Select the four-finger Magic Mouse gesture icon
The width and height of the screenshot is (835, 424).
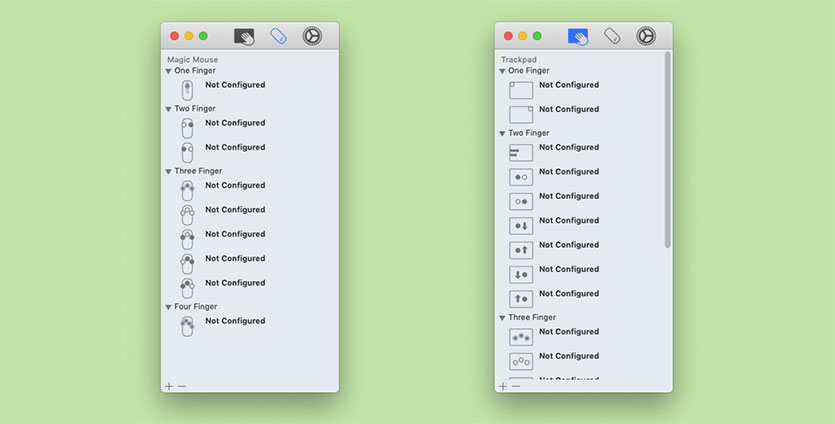(187, 326)
